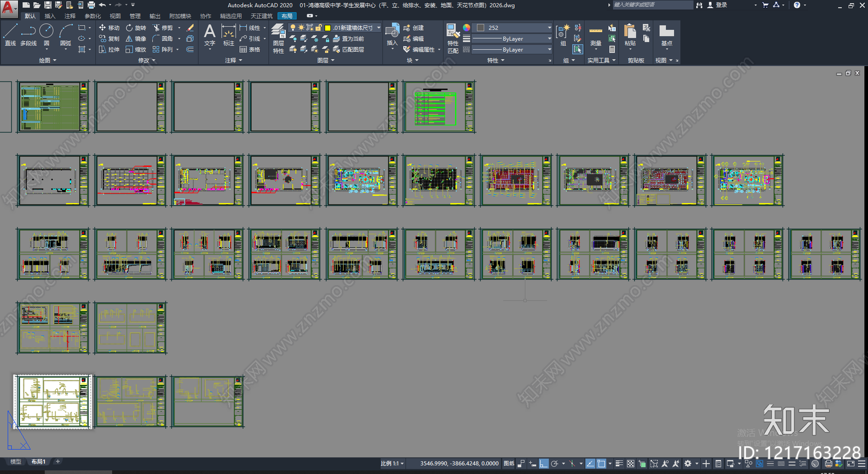This screenshot has height=474, width=868.
Task: Click the object color wheel icon
Action: [467, 28]
